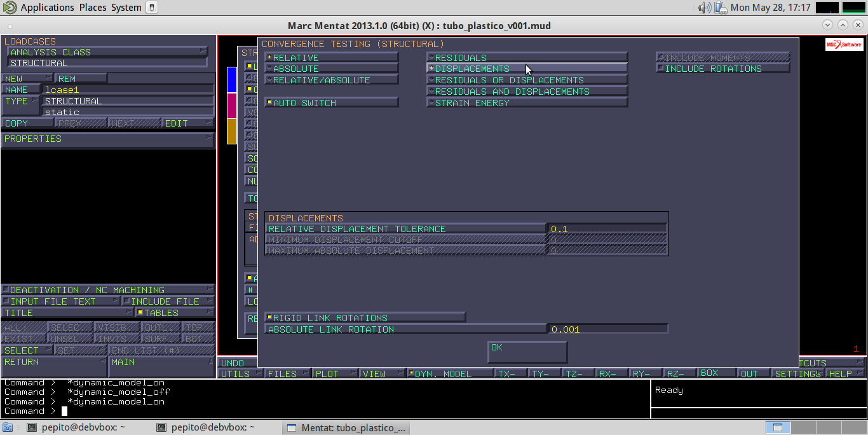
Task: Choose DISPLACEMENTS convergence criterion
Action: point(527,69)
